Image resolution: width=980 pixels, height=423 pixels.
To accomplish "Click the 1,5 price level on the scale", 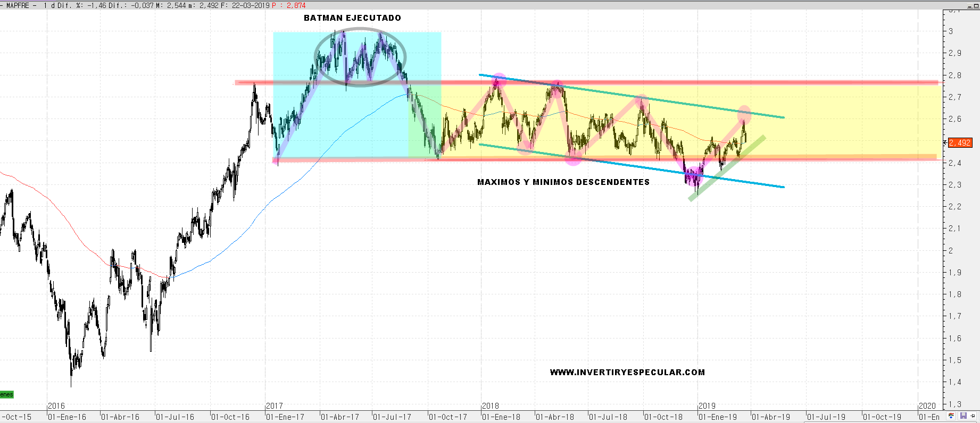I will click(954, 360).
